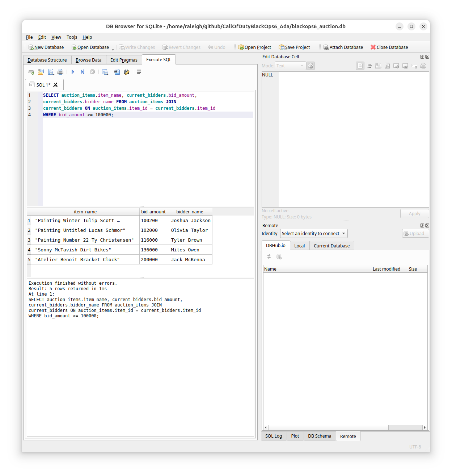452x476 pixels.
Task: Refresh the DBHub.io remote list
Action: [269, 256]
